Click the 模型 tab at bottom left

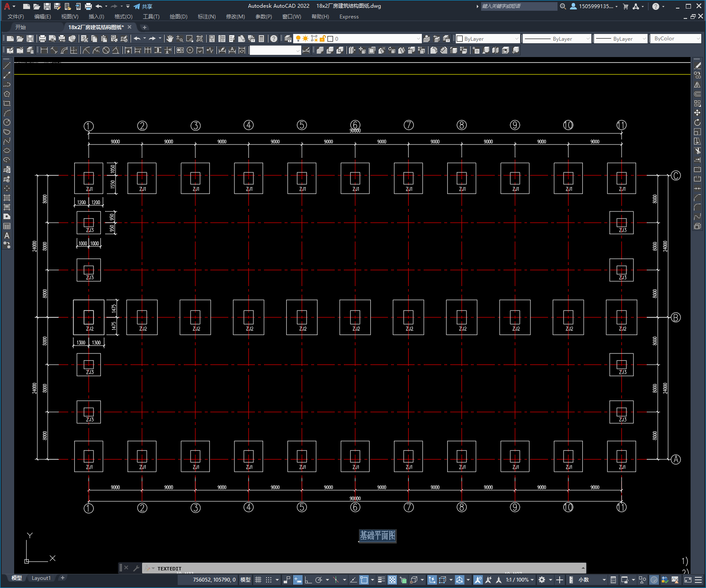[17, 578]
